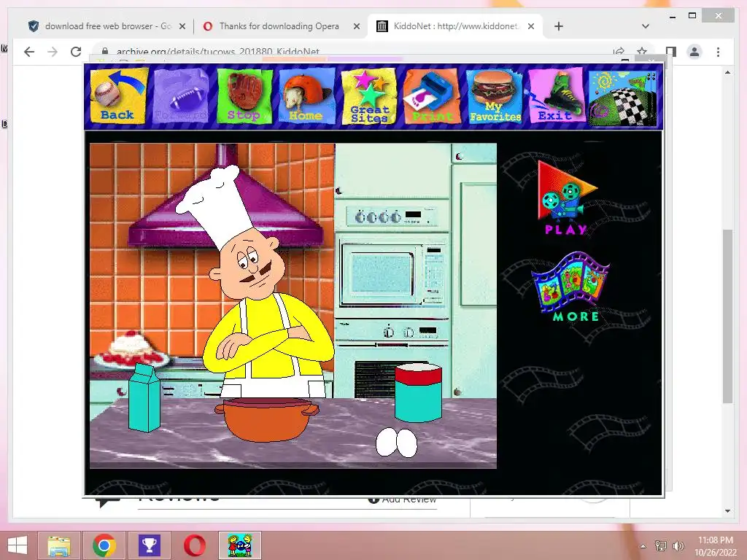This screenshot has height=560, width=747.
Task: Show hidden system tray icons
Action: click(x=643, y=546)
